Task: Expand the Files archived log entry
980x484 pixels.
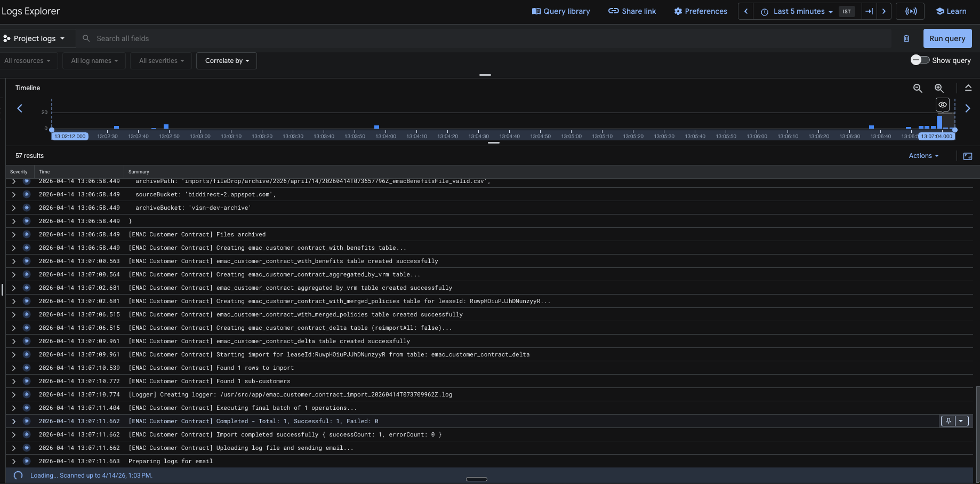Action: 14,235
